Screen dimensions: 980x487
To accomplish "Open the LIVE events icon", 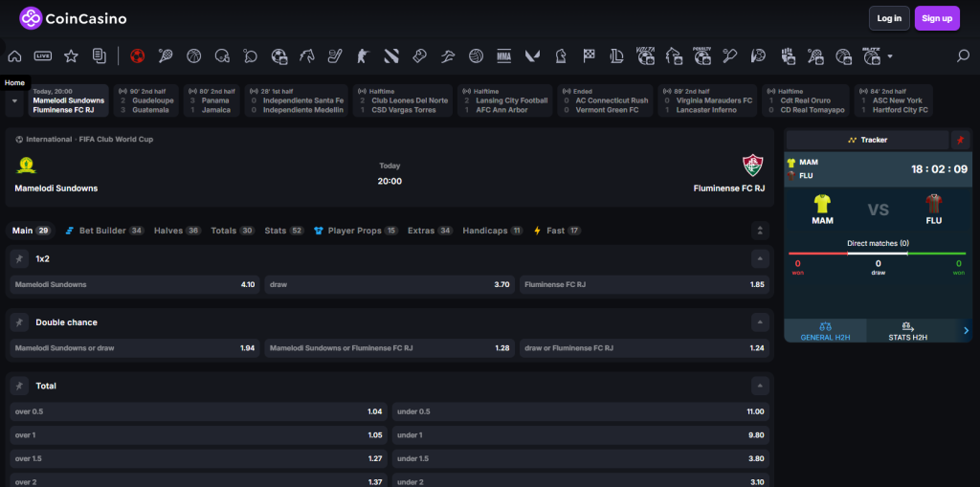I will click(42, 56).
